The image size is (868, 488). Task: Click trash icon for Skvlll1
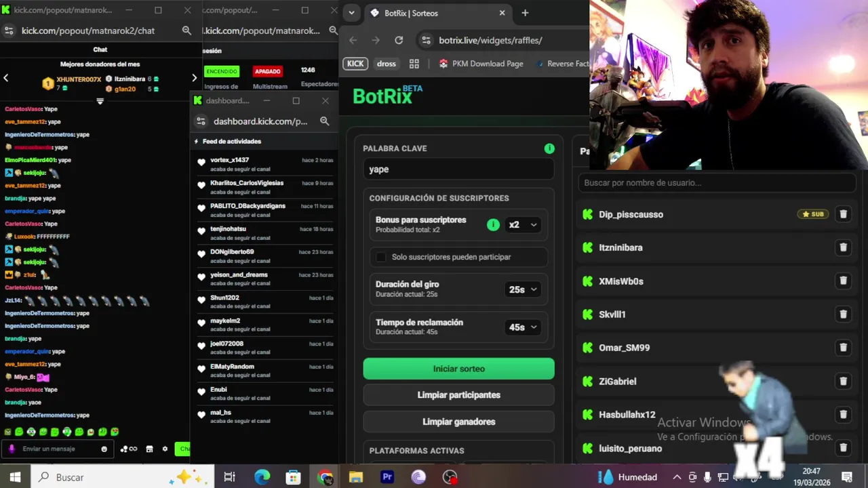click(x=843, y=314)
